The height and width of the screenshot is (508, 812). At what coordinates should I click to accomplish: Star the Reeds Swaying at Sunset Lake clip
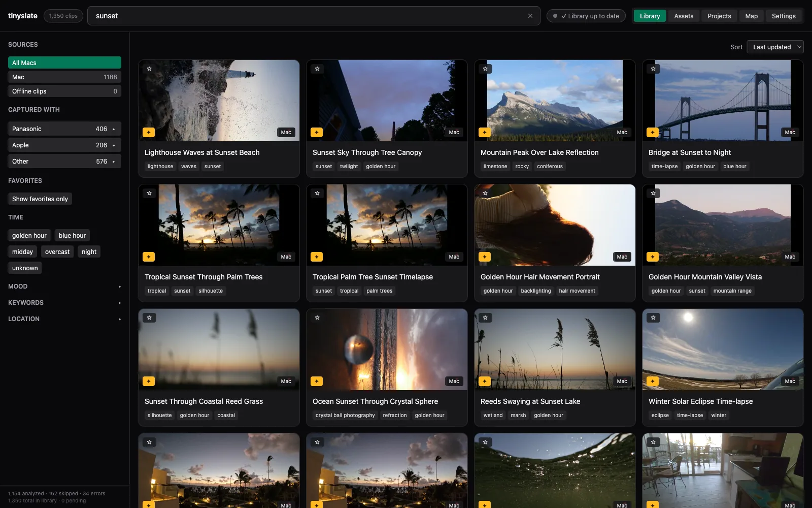coord(485,317)
